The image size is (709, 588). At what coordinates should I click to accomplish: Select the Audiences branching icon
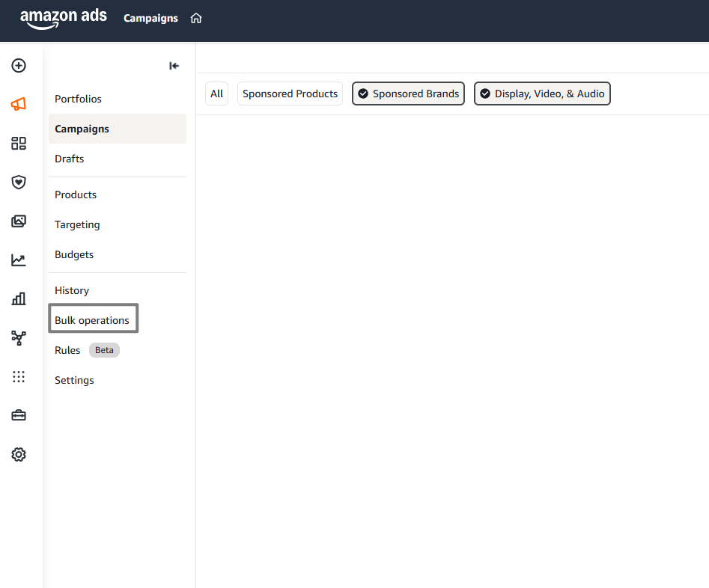(x=18, y=338)
